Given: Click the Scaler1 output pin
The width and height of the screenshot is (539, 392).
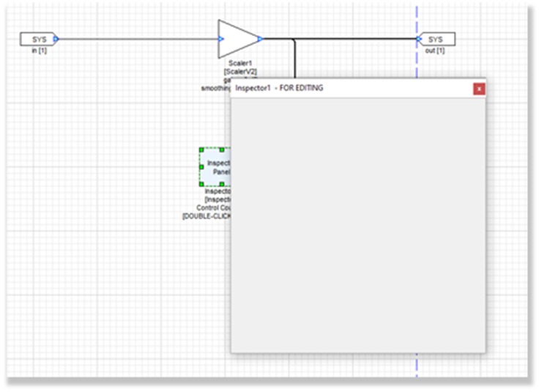Looking at the screenshot, I should [x=259, y=39].
